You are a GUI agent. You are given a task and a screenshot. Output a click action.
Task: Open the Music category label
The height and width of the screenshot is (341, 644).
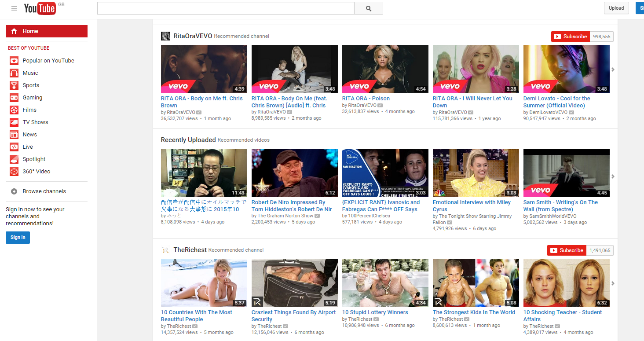pyautogui.click(x=30, y=73)
